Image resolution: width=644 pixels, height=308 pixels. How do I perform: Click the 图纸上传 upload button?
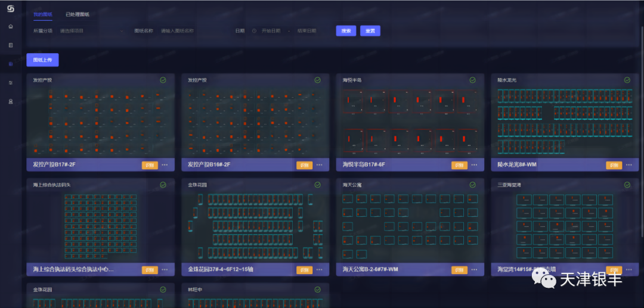click(43, 60)
